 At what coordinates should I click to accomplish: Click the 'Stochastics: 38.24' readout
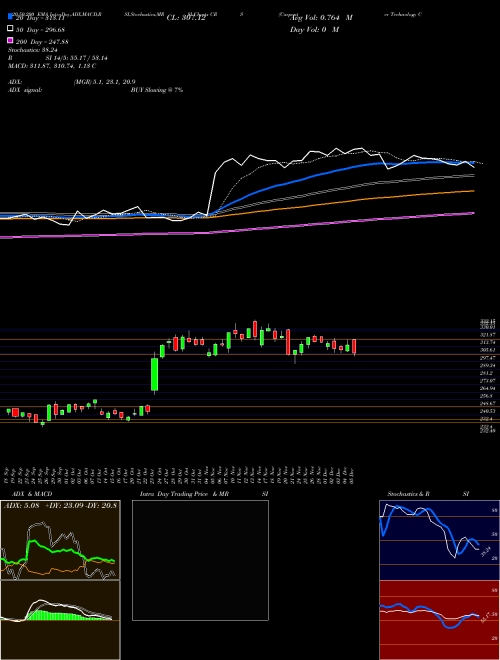pos(32,50)
